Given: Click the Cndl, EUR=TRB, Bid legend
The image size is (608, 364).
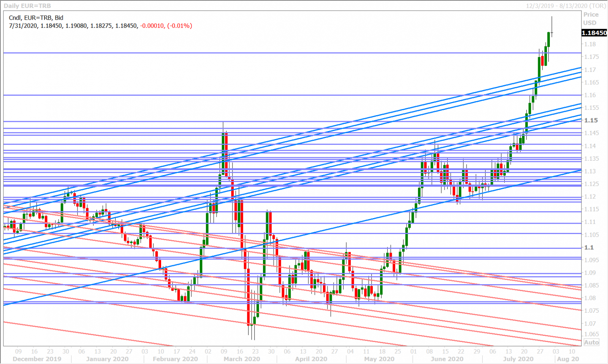Looking at the screenshot, I should pyautogui.click(x=36, y=17).
